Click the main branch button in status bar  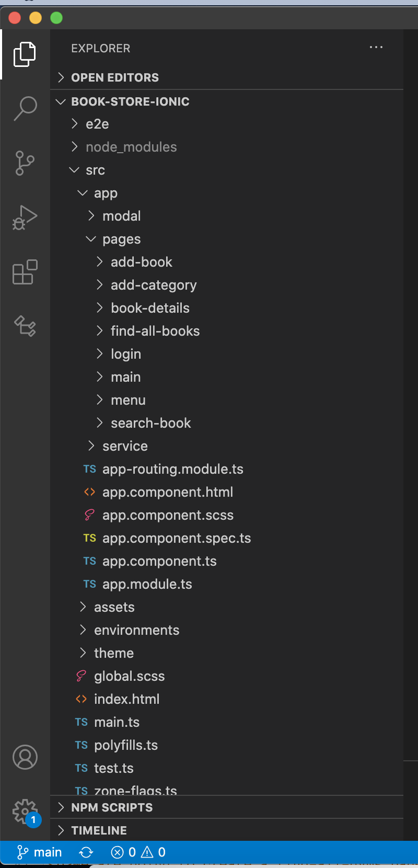(x=40, y=853)
